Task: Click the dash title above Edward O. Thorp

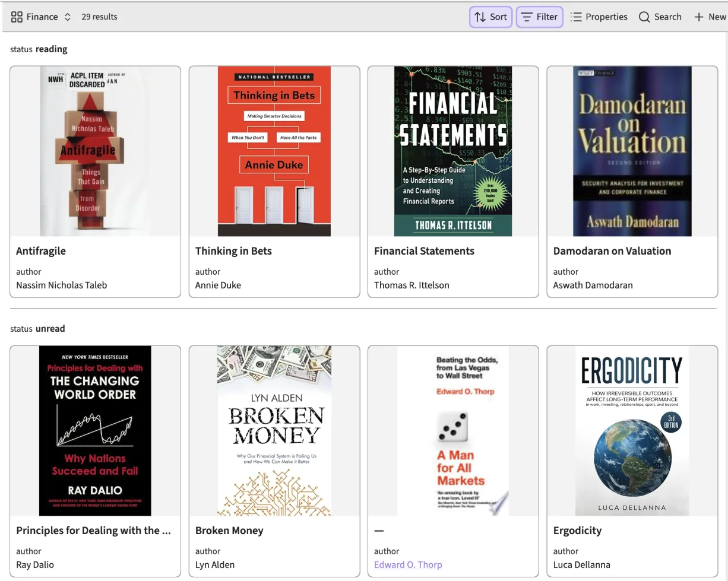Action: click(379, 531)
